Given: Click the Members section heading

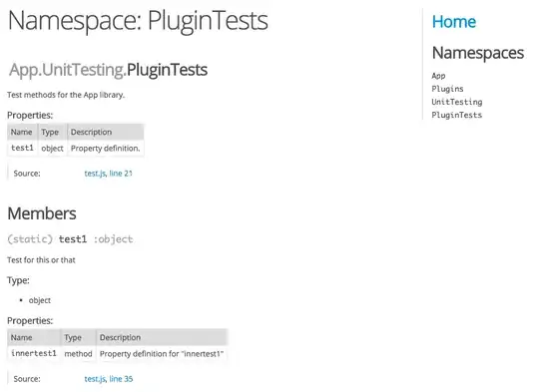Looking at the screenshot, I should pos(42,213).
